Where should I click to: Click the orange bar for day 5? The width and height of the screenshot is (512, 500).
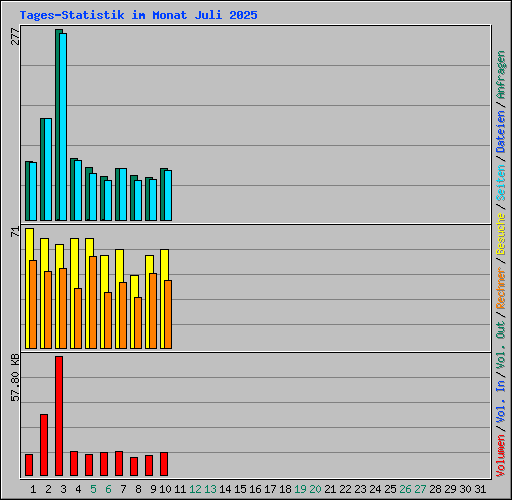pos(93,302)
